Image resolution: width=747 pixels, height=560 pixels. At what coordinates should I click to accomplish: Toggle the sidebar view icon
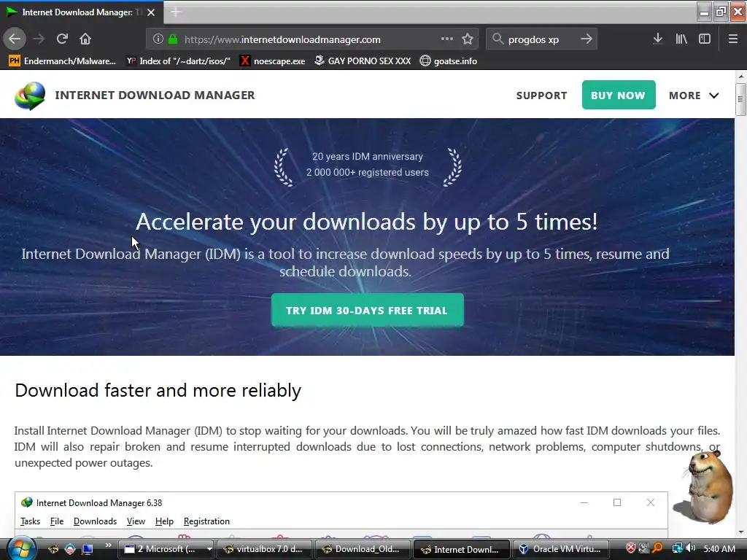pos(705,39)
